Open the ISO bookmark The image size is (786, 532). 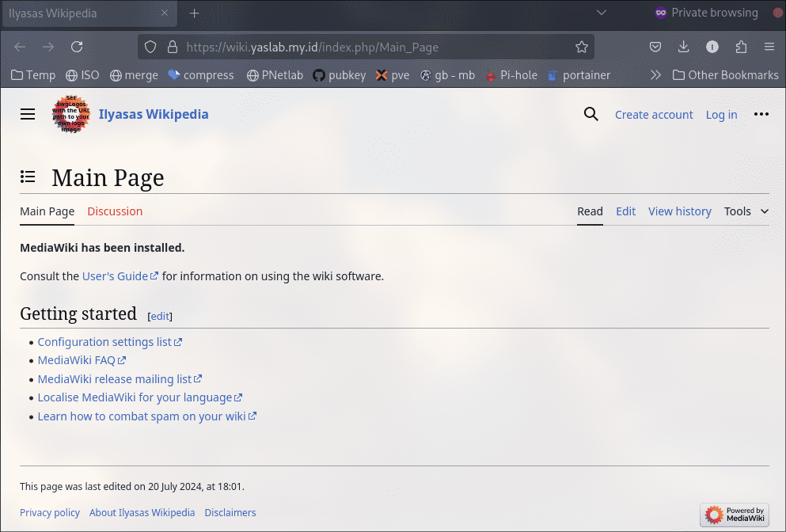[x=82, y=75]
